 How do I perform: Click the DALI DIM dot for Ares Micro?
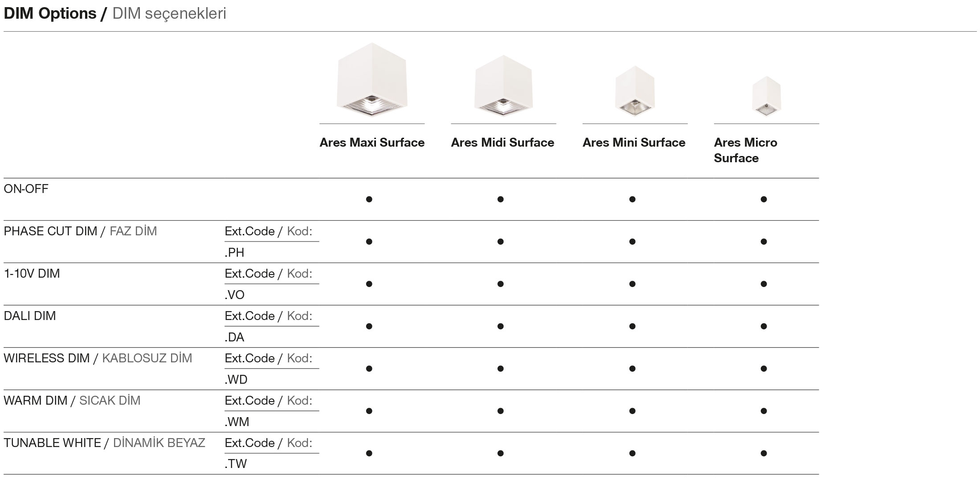(764, 326)
